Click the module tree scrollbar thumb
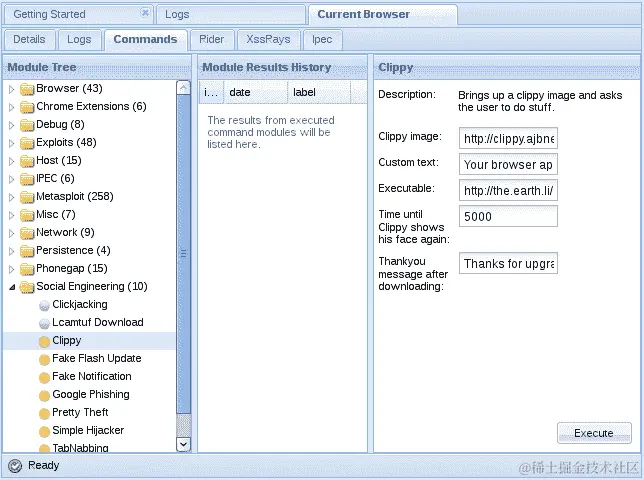Image resolution: width=644 pixels, height=480 pixels. [x=183, y=254]
